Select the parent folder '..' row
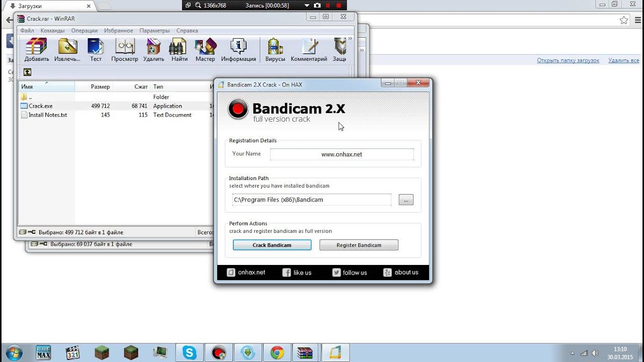Screen dimensions: 644x362 tap(116, 97)
